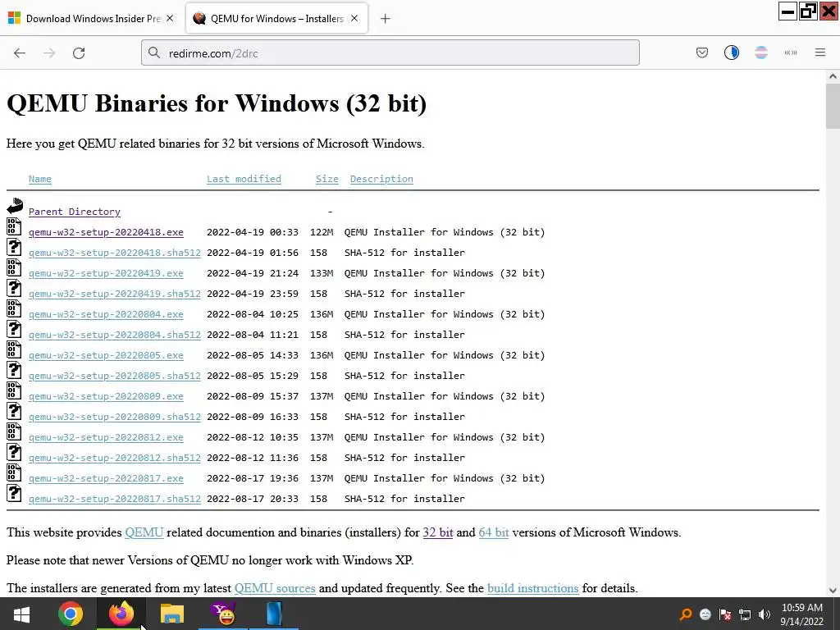Go back to the previous page
840x630 pixels.
coord(20,53)
